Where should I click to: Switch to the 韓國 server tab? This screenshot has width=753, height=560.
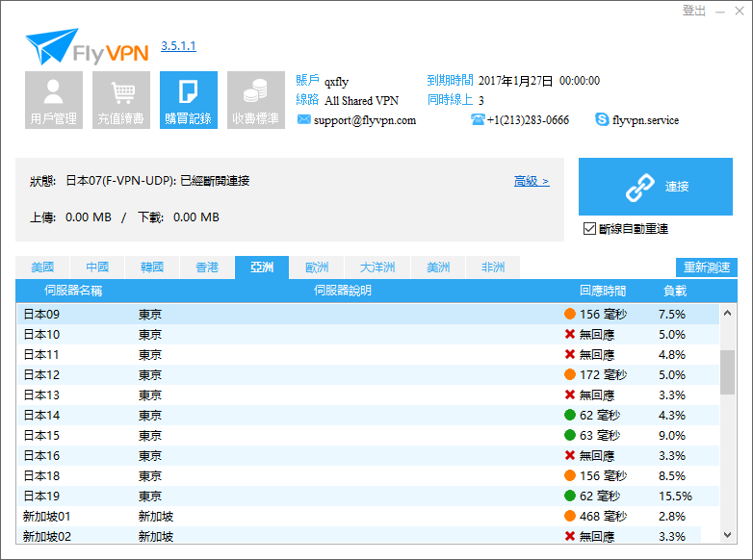[x=152, y=267]
